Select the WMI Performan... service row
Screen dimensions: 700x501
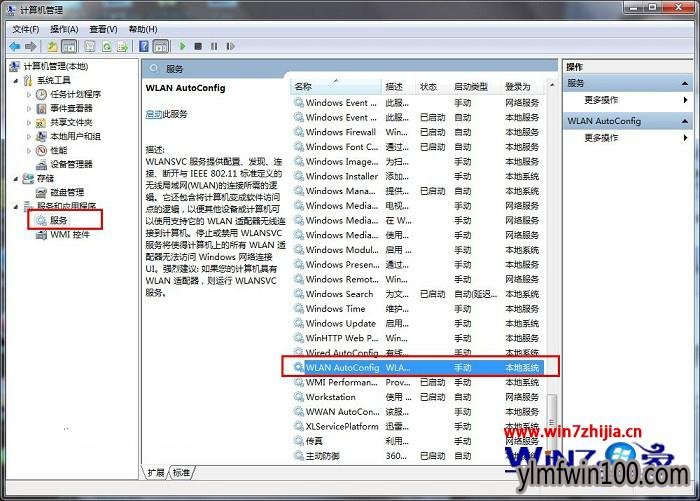click(418, 382)
